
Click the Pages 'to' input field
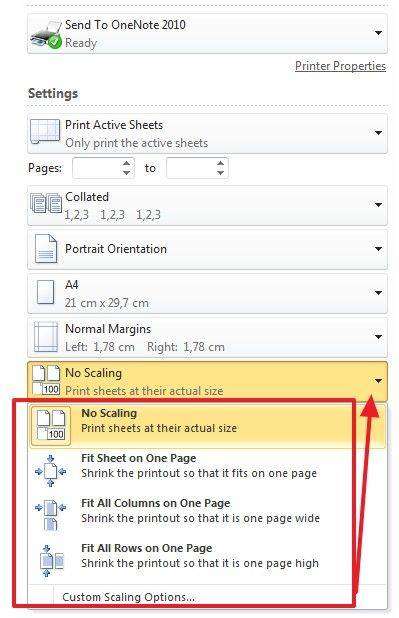click(191, 168)
